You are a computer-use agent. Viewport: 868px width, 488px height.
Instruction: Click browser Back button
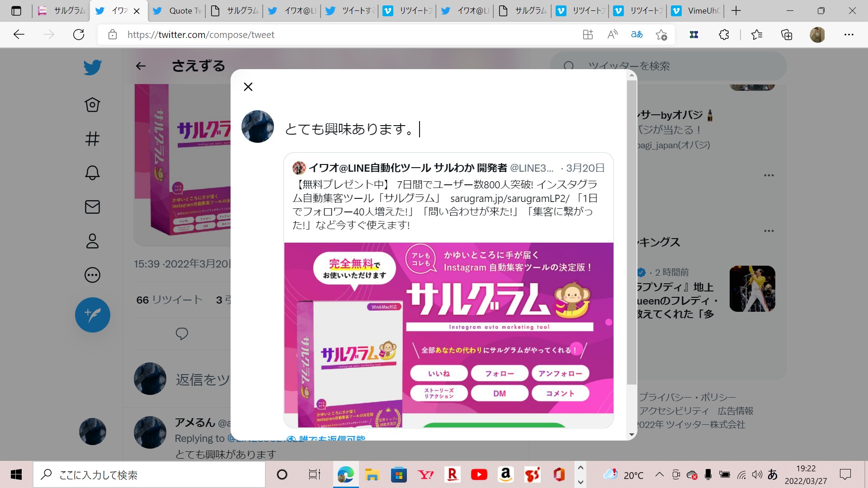click(x=19, y=35)
